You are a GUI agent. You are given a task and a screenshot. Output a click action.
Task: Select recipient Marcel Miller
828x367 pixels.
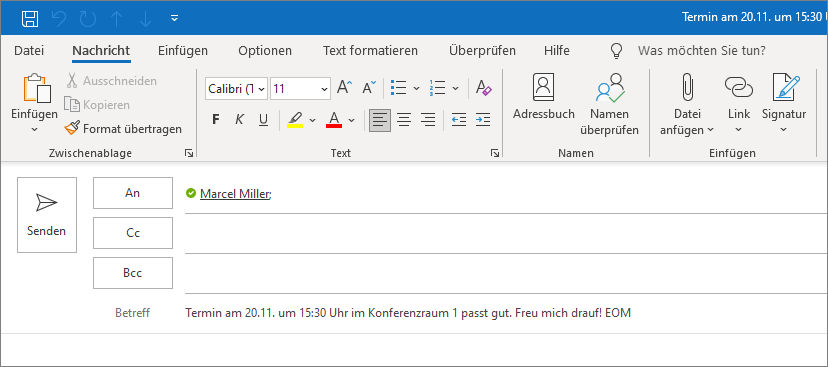[x=236, y=194]
